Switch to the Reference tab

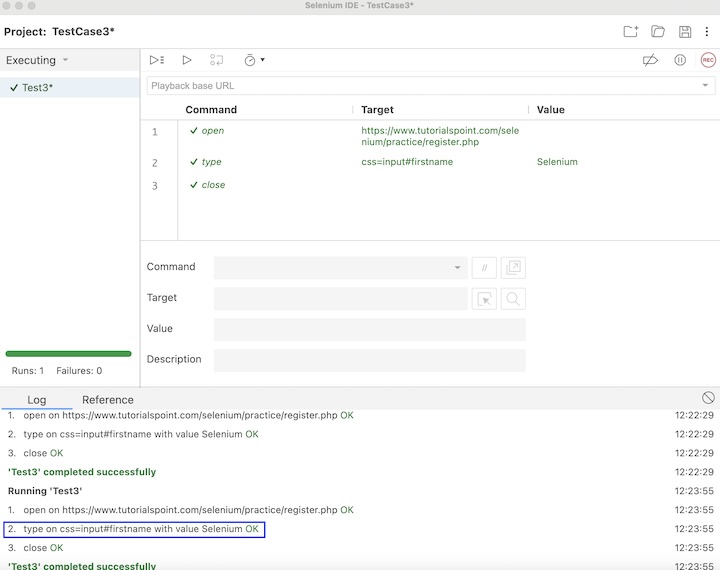tap(108, 400)
